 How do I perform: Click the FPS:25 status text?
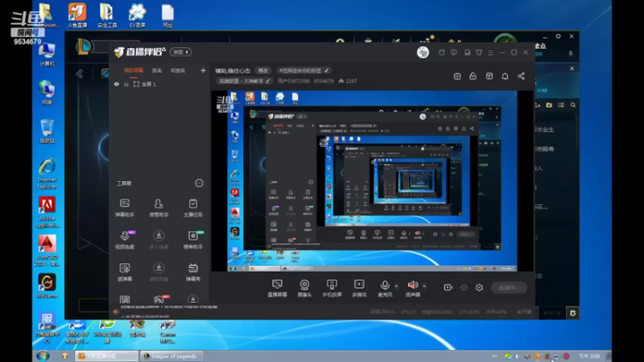(x=408, y=312)
